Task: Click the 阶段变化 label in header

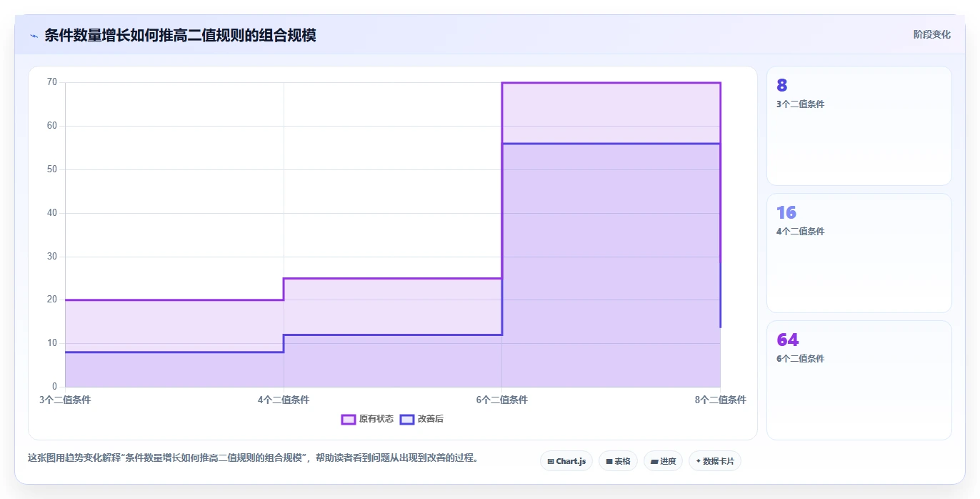Action: coord(932,34)
